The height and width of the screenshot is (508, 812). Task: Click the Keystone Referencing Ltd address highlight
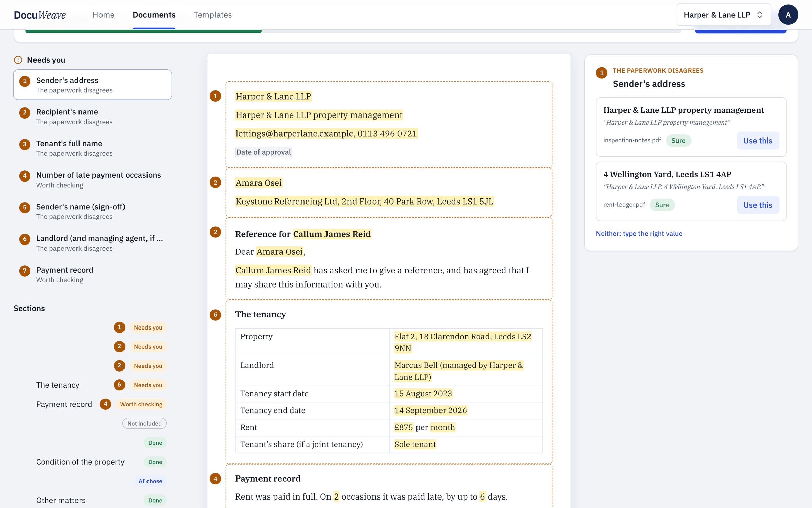pos(364,201)
